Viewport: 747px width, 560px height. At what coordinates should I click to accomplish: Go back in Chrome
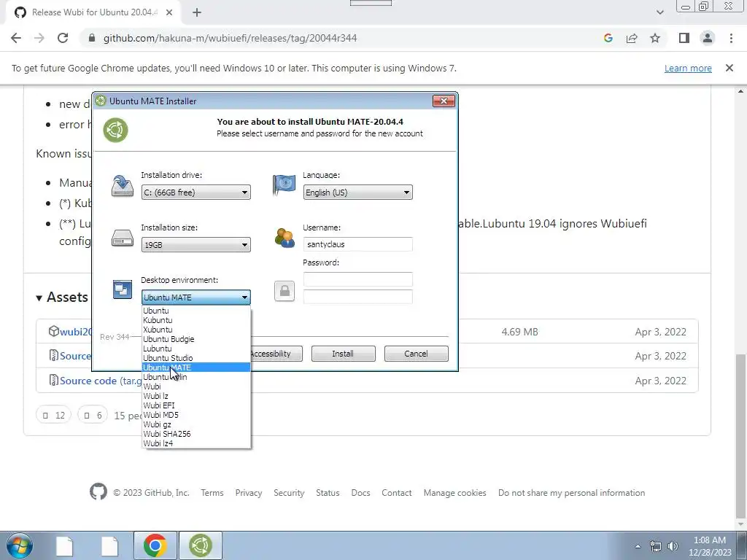pyautogui.click(x=16, y=38)
